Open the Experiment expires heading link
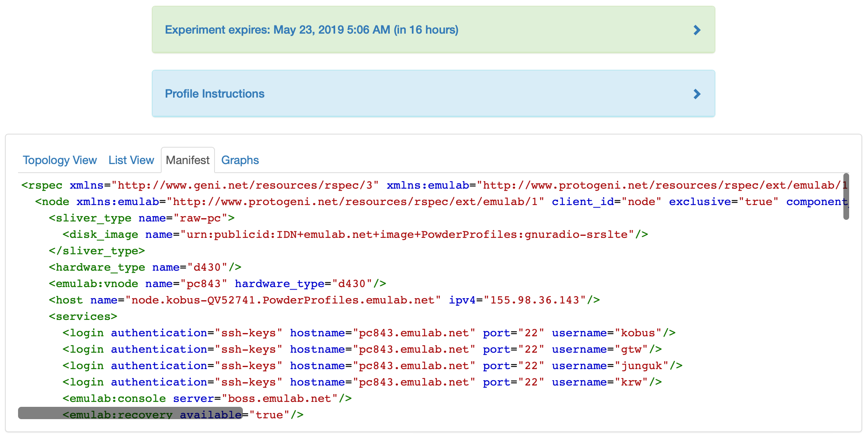The width and height of the screenshot is (868, 438). (311, 30)
